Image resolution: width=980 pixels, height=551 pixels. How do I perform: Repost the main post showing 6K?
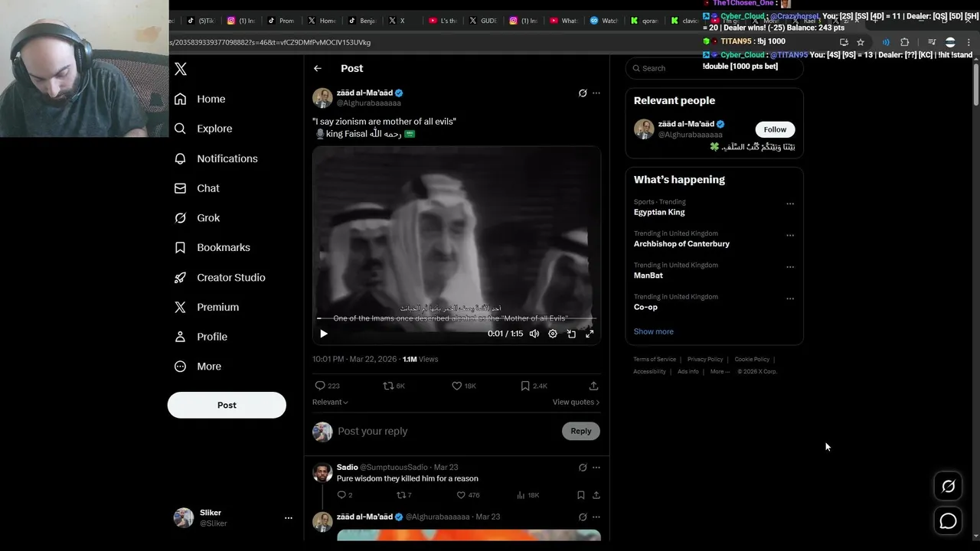click(x=394, y=386)
